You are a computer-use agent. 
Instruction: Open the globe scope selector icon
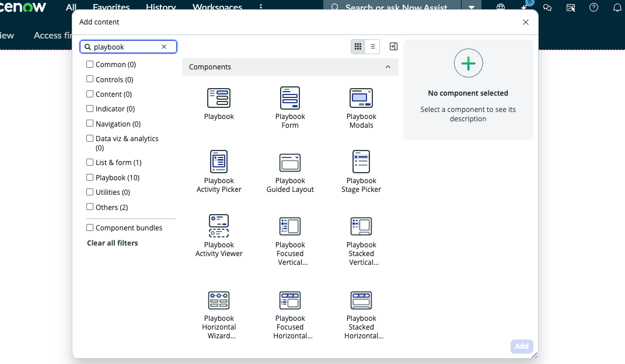pos(501,7)
